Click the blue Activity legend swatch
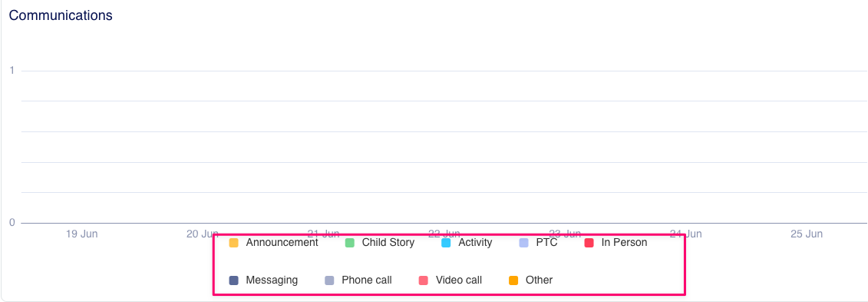Image resolution: width=868 pixels, height=302 pixels. pos(446,243)
